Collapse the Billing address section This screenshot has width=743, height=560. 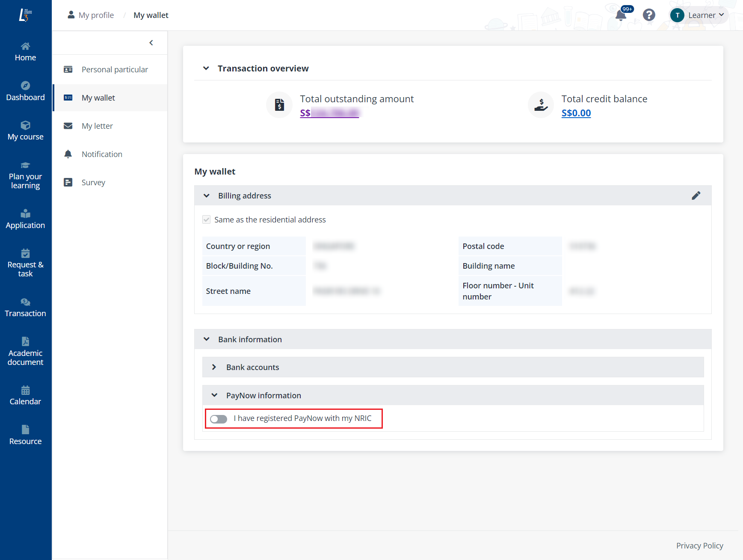(207, 196)
